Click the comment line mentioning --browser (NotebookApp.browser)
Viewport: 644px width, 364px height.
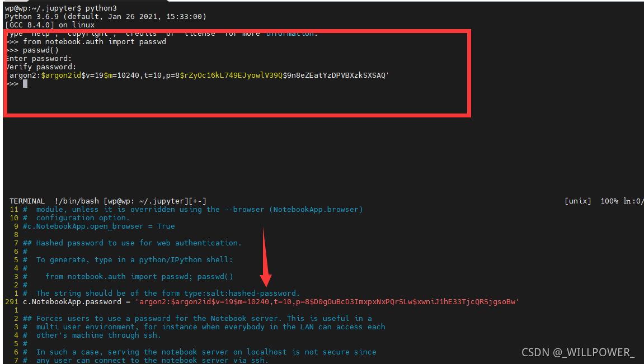click(193, 209)
